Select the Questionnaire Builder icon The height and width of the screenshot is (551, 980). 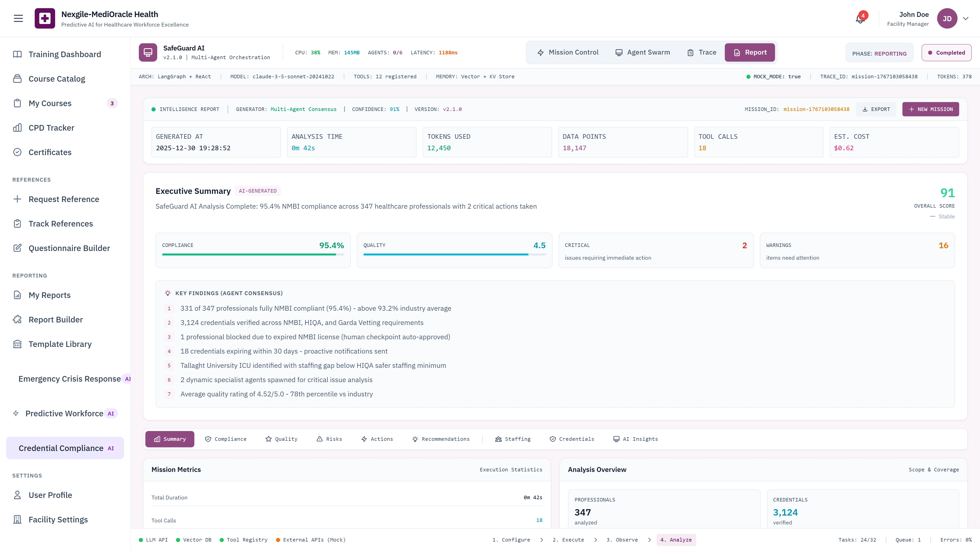tap(18, 248)
